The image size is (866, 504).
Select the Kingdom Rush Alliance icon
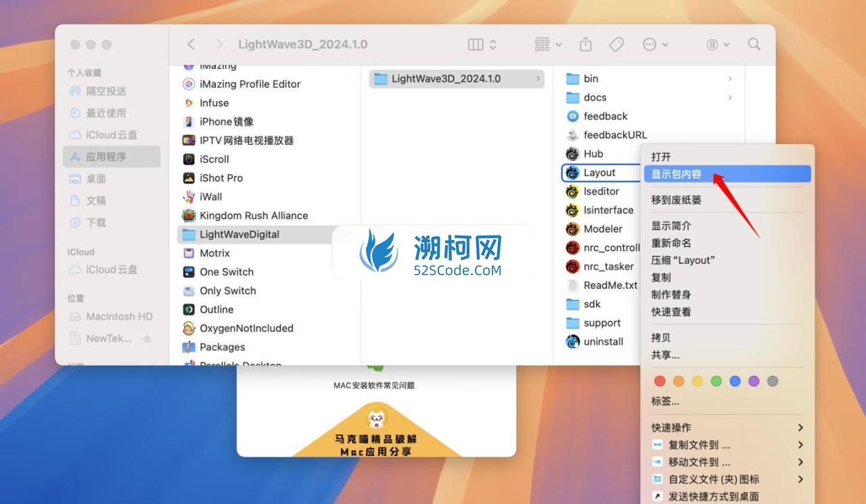click(x=189, y=215)
